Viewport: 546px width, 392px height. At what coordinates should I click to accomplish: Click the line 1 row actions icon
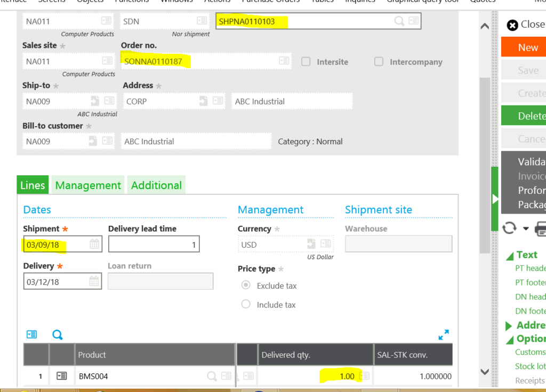[62, 376]
